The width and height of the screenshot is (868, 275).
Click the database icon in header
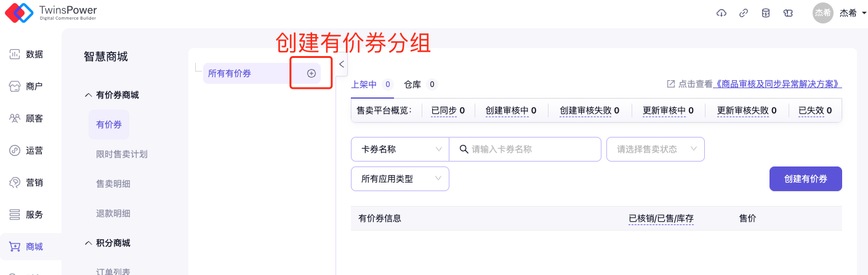(766, 13)
